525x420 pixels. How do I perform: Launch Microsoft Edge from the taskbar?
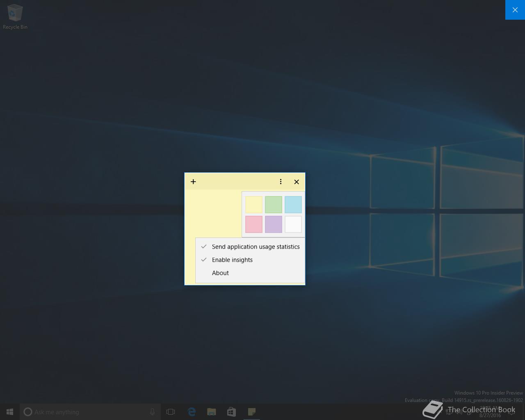pyautogui.click(x=192, y=412)
